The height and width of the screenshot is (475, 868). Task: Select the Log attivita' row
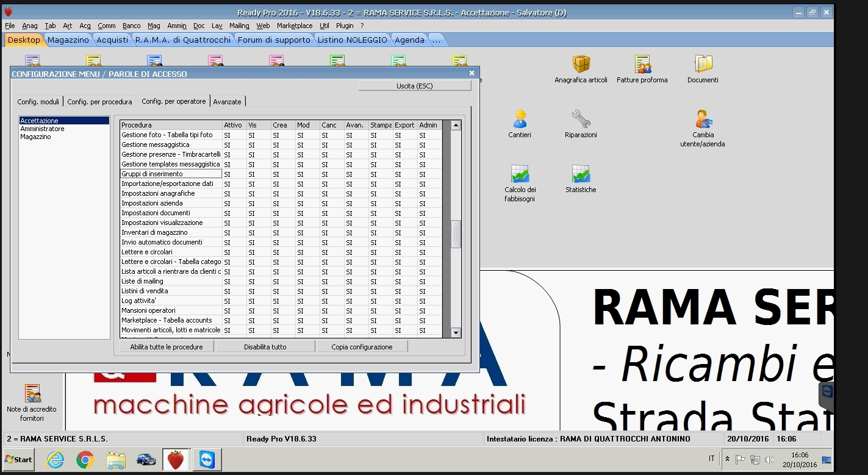(281, 301)
